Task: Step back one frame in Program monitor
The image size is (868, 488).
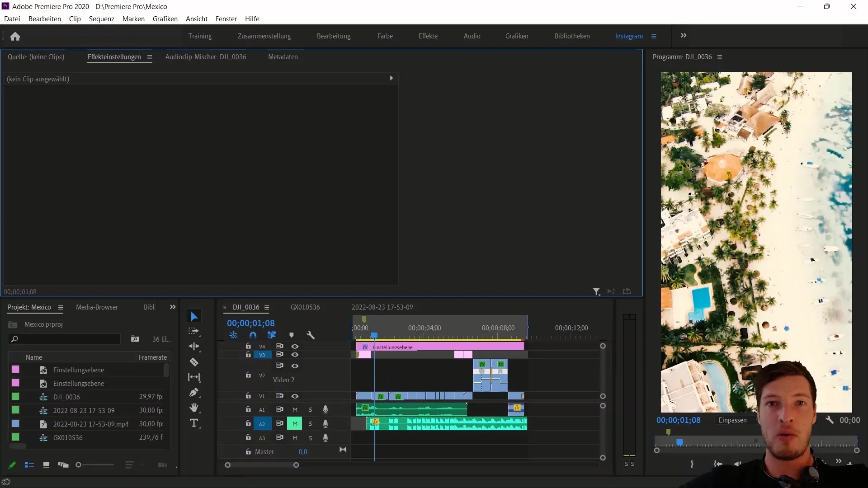Action: [x=738, y=464]
